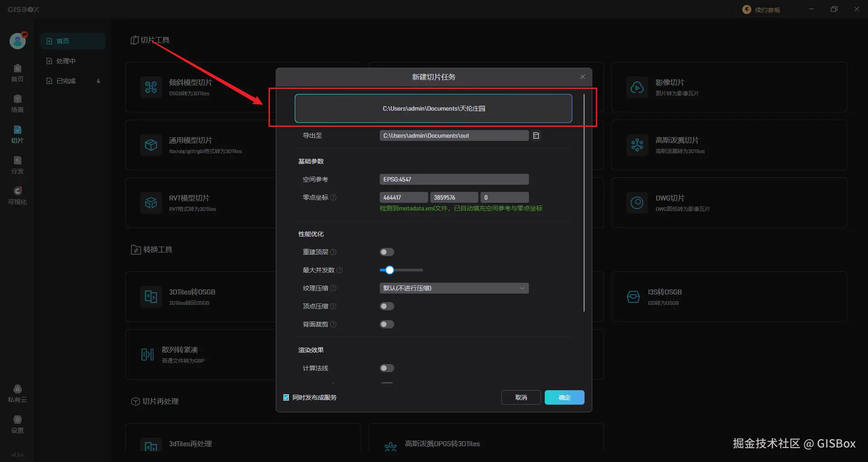Viewport: 868px width, 462px height.
Task: Toggle the 背面裁剪 switch
Action: pos(387,324)
